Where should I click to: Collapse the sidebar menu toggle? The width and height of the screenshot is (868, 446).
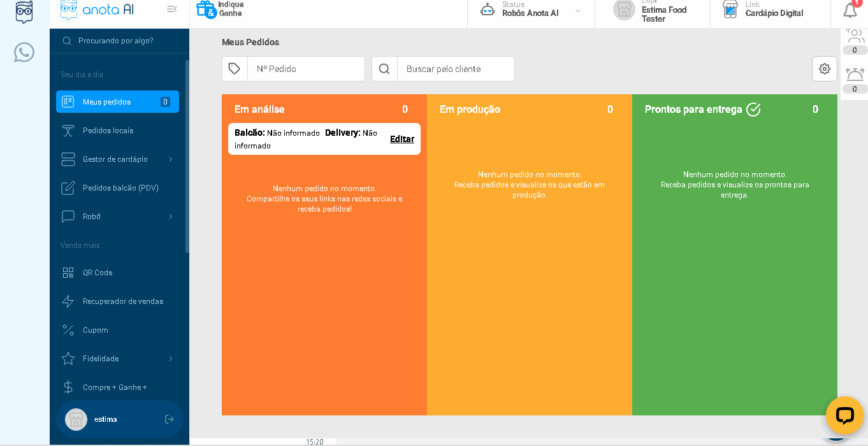(171, 9)
